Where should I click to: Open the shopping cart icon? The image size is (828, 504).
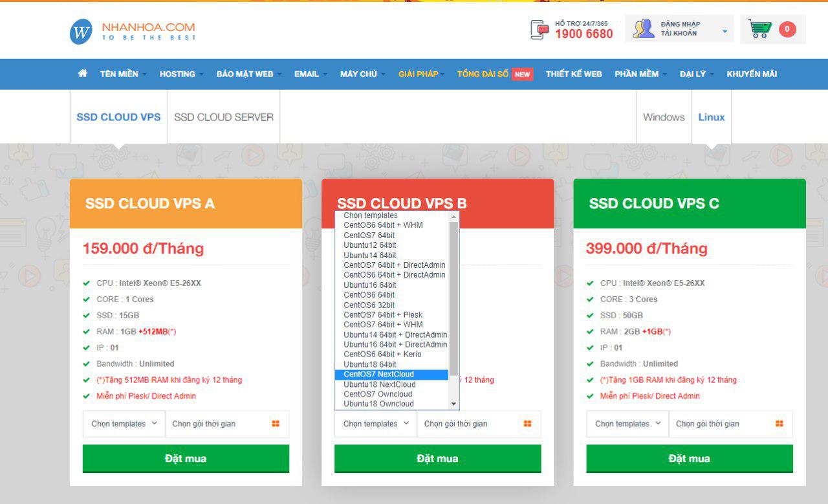pyautogui.click(x=760, y=28)
